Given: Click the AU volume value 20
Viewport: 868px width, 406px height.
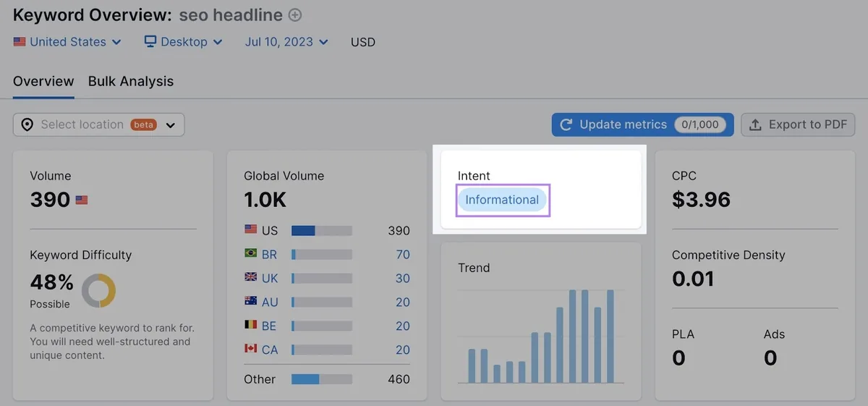Looking at the screenshot, I should tap(403, 303).
